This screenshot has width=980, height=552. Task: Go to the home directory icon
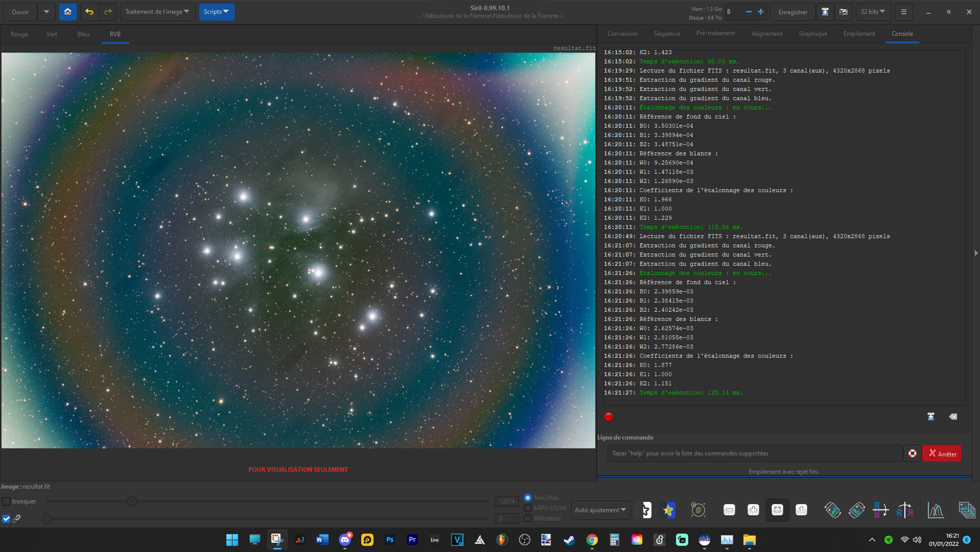pyautogui.click(x=67, y=12)
